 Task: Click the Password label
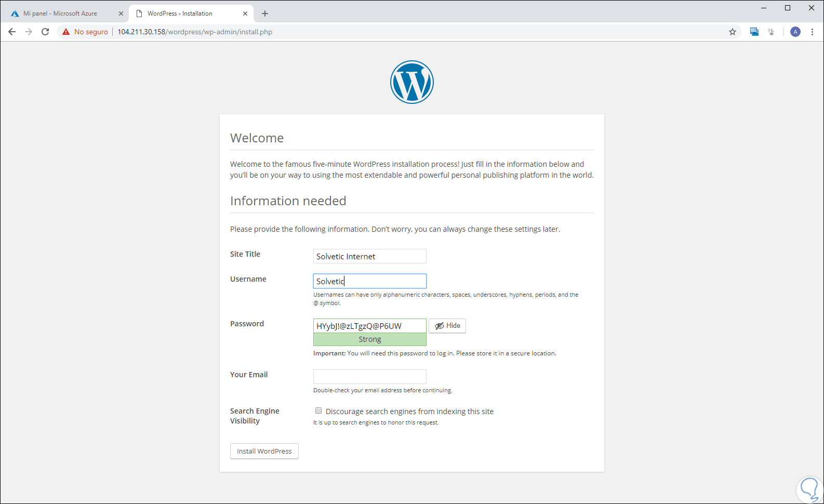tap(247, 324)
